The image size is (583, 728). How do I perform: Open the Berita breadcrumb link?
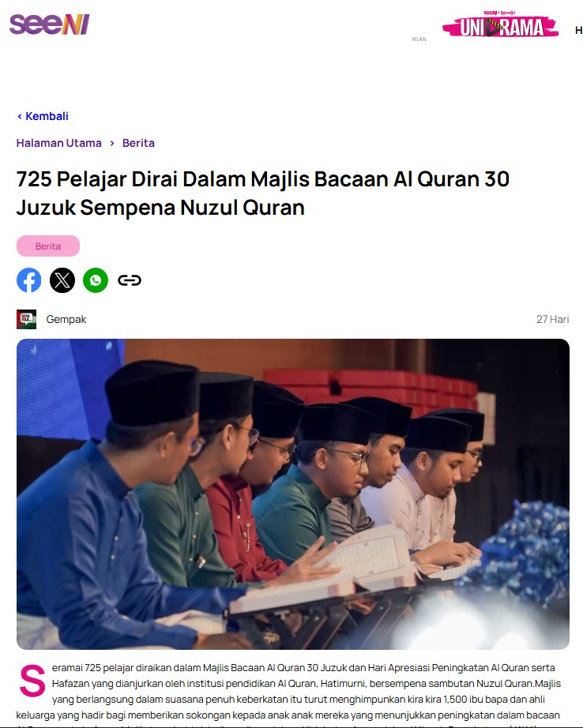pos(138,143)
